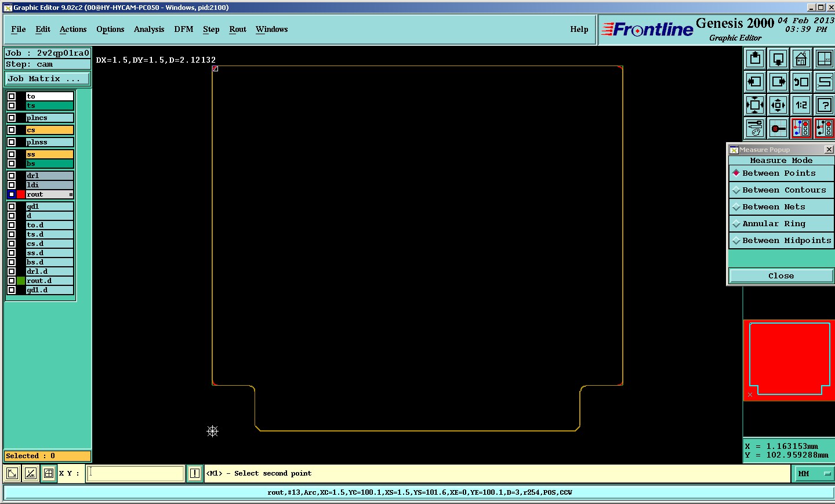Open the Analysis menu
The height and width of the screenshot is (504, 835).
tap(149, 29)
